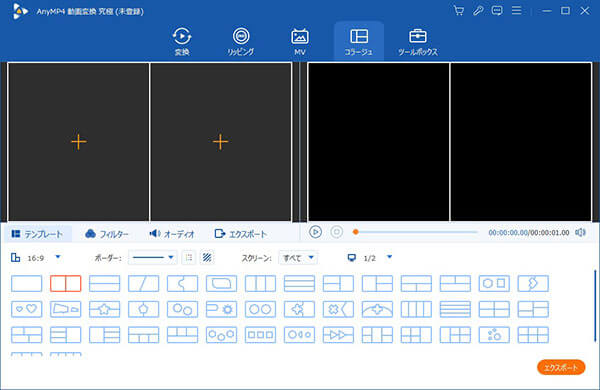Pick the two equal circles template
This screenshot has width=600, height=390.
(x=260, y=309)
